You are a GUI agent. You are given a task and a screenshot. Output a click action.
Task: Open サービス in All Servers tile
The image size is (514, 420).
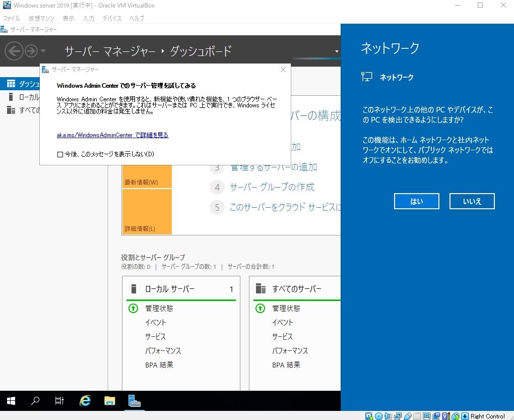[x=283, y=337]
